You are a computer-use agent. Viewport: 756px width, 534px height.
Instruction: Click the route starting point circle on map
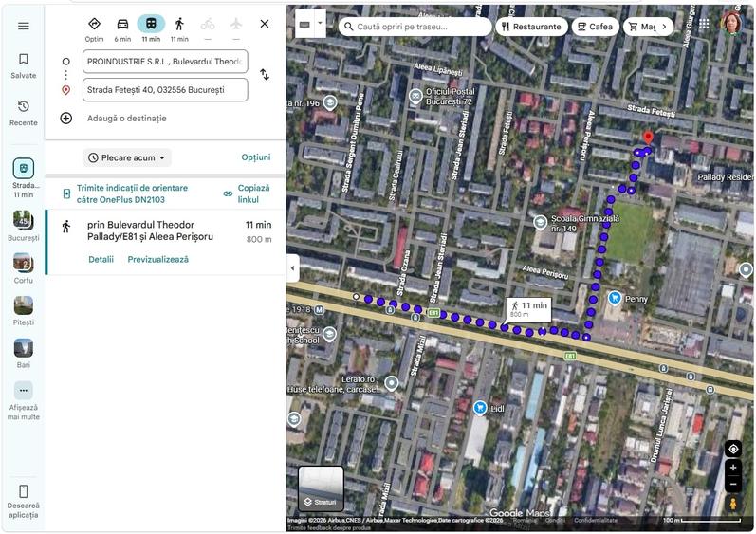(356, 297)
